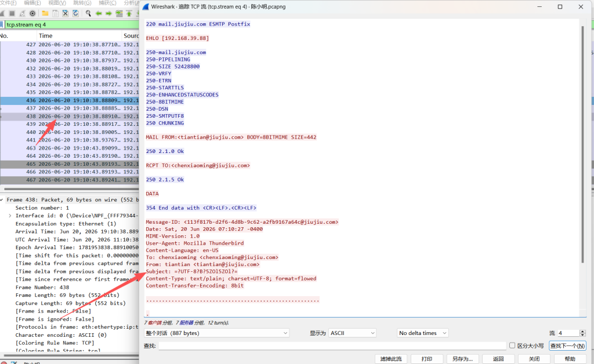Click the Subject =?UTF-8?B? line
The image size is (594, 364).
click(x=191, y=271)
